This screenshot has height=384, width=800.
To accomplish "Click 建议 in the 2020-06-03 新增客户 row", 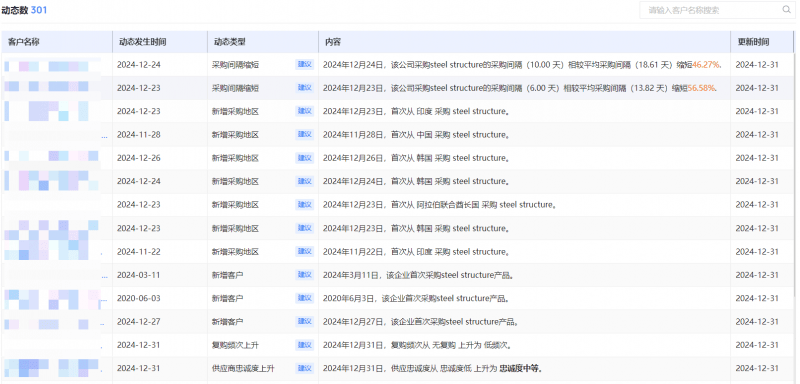I will (305, 298).
